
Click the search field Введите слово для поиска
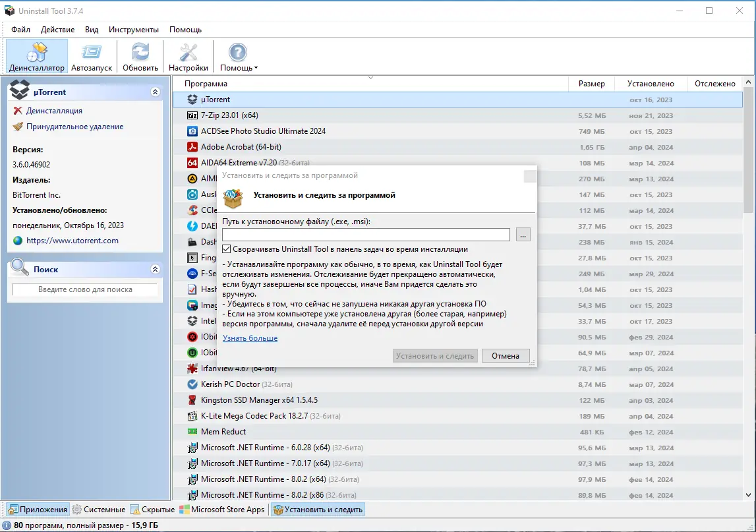[x=85, y=289]
